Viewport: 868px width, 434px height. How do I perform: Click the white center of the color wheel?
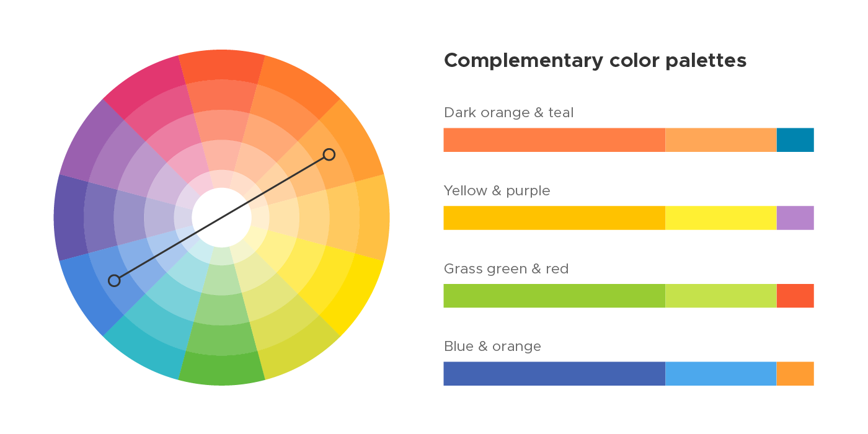point(222,218)
